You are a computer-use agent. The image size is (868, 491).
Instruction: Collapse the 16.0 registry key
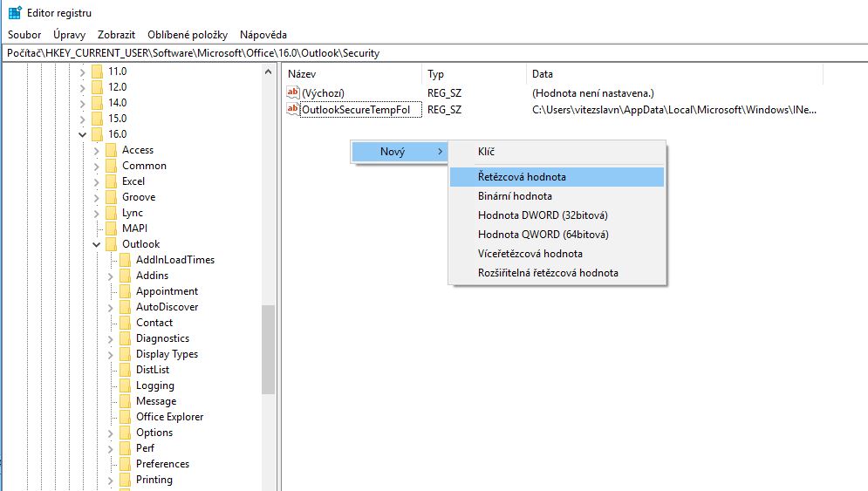82,134
